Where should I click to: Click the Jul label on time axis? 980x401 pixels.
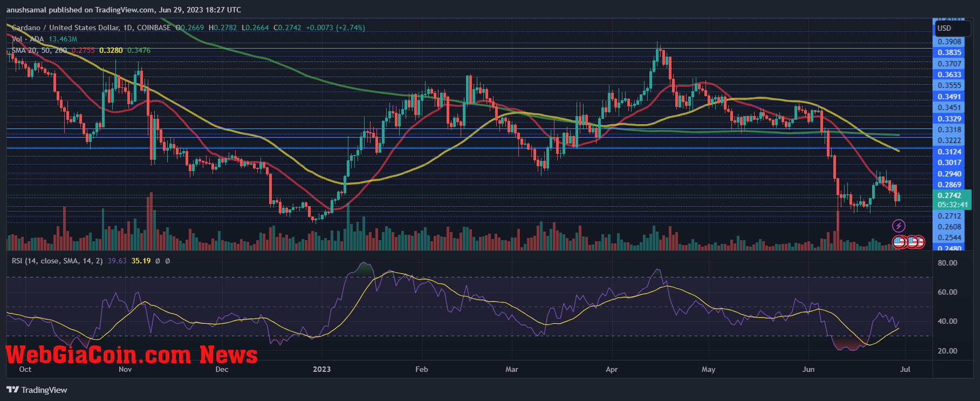click(906, 369)
